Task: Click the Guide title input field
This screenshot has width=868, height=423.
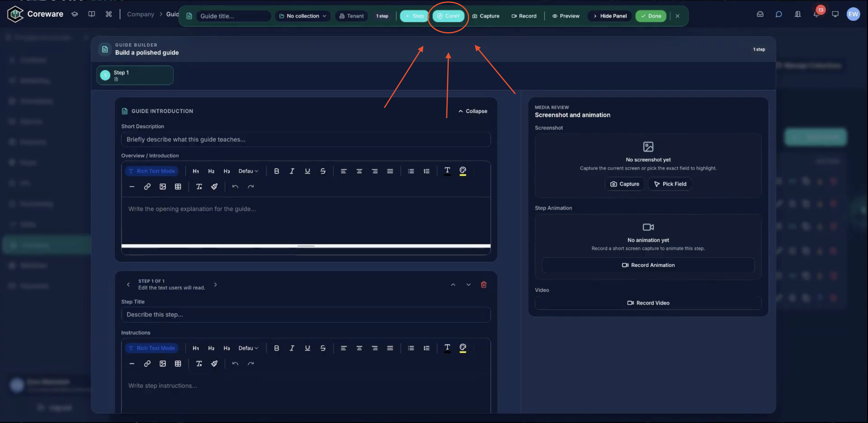Action: [234, 16]
